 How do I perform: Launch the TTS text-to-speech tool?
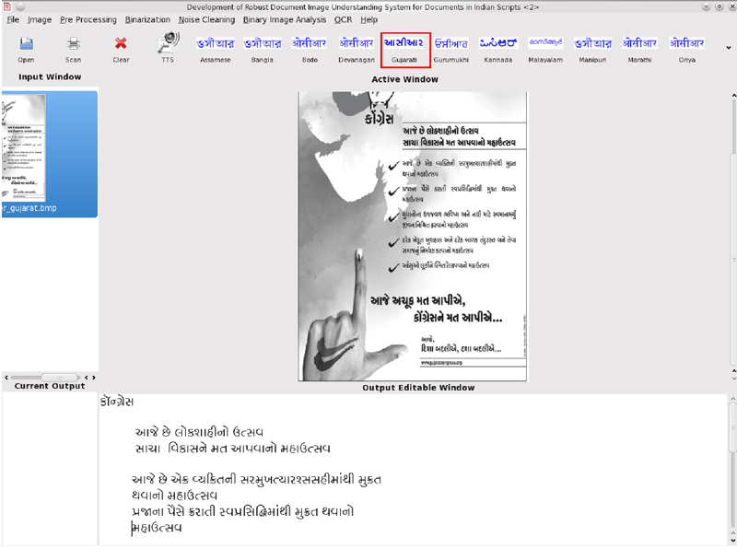coord(168,46)
